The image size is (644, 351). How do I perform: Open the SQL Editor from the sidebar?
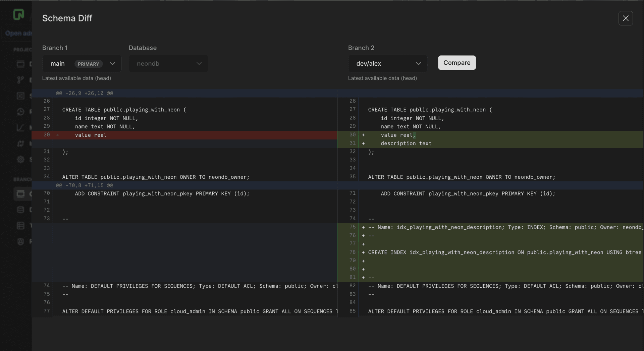[21, 96]
